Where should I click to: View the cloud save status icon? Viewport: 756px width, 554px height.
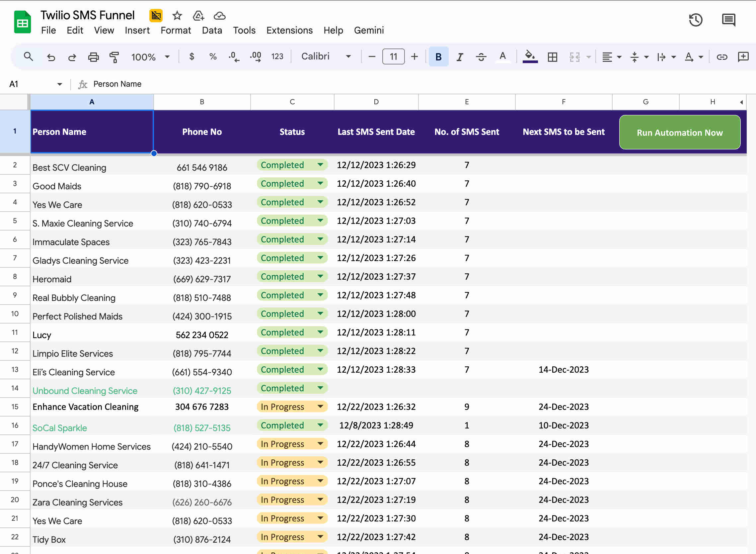[x=219, y=16]
